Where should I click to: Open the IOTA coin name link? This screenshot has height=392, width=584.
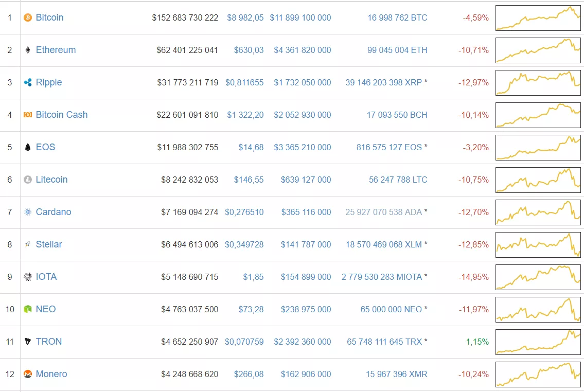click(x=46, y=277)
